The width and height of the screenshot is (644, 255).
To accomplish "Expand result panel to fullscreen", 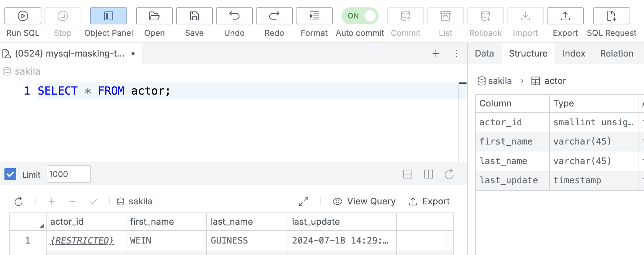I will click(304, 201).
